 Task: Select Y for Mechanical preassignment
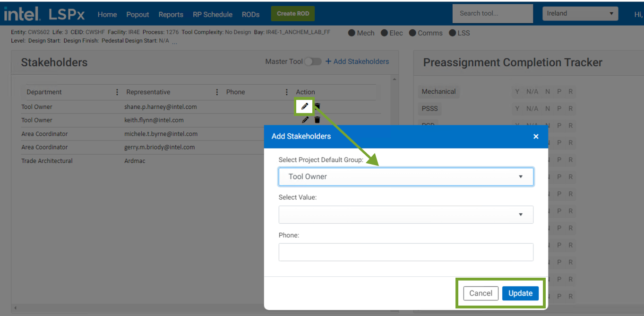[x=517, y=92]
